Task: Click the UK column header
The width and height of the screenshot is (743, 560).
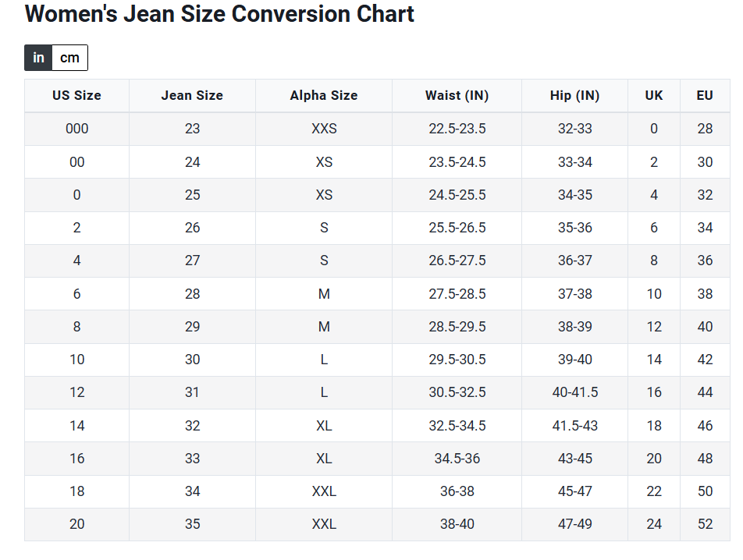Action: tap(654, 96)
